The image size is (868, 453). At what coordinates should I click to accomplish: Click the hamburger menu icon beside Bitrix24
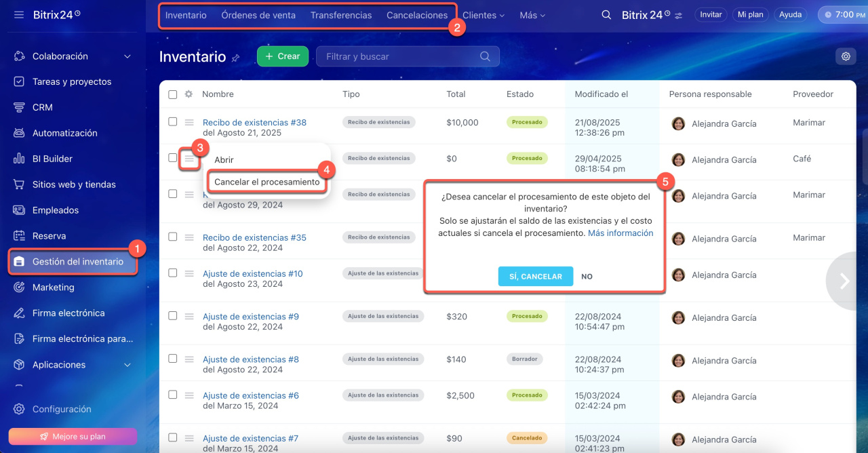(19, 14)
